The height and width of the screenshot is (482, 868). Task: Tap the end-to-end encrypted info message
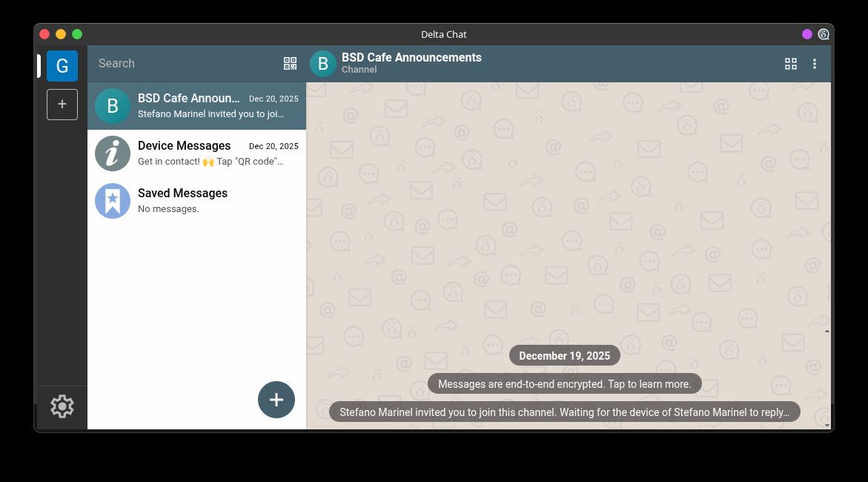click(x=564, y=384)
